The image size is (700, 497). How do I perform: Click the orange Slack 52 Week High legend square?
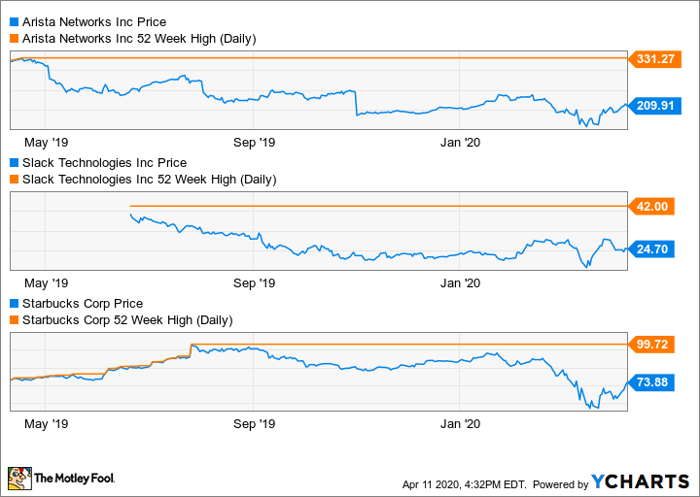click(13, 180)
